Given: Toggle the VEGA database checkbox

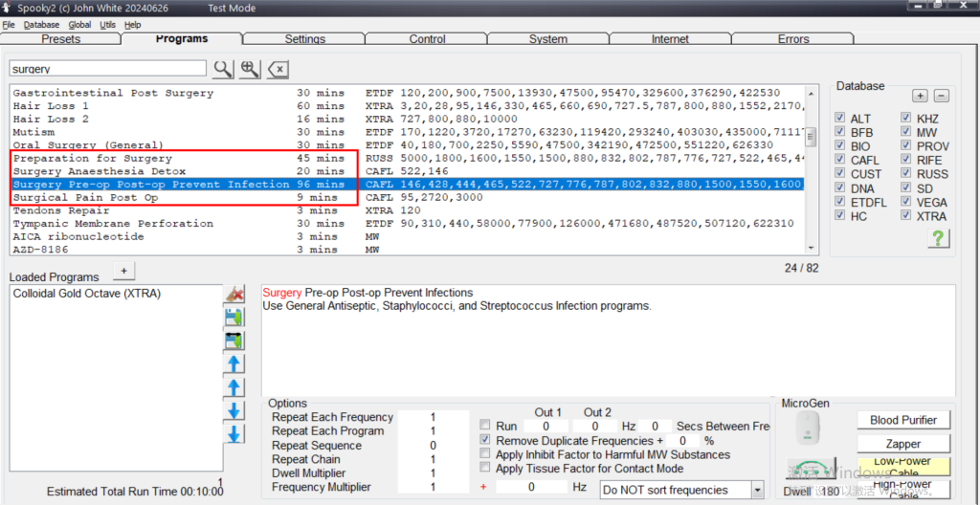Looking at the screenshot, I should pos(905,201).
